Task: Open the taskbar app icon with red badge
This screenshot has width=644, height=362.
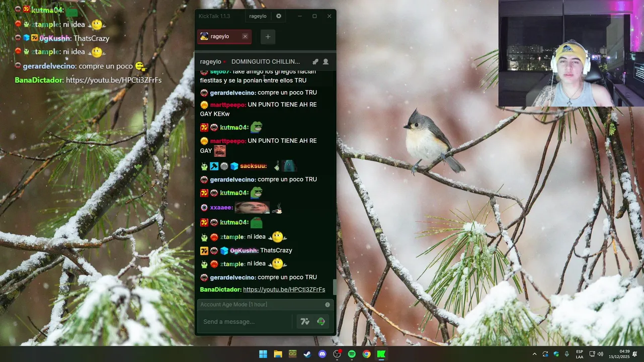Action: (337, 354)
